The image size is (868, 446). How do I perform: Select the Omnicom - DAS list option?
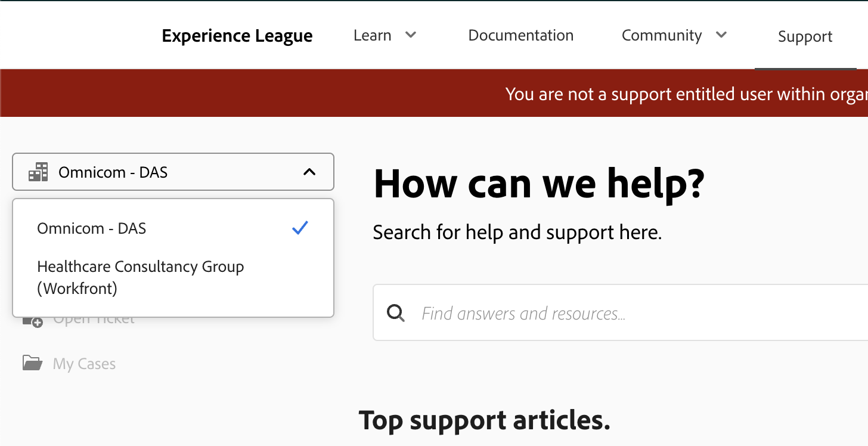click(x=91, y=228)
